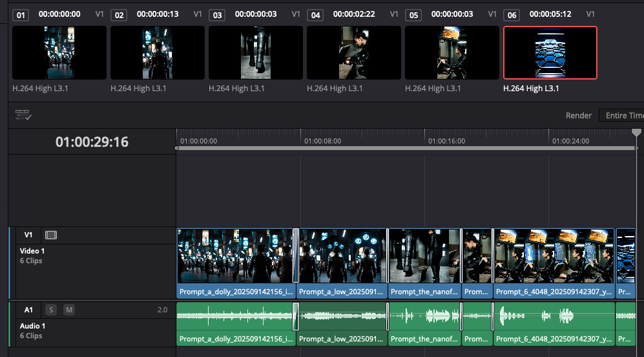Click the Render label
This screenshot has width=644, height=357.
tap(578, 116)
